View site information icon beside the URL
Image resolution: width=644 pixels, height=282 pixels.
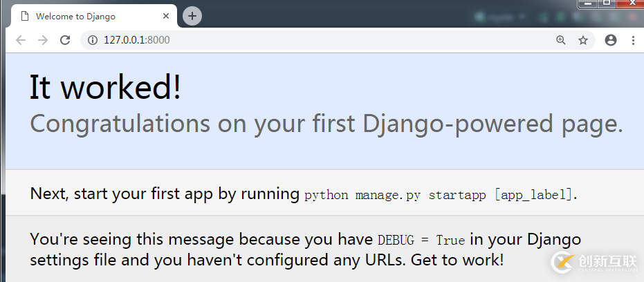[93, 40]
